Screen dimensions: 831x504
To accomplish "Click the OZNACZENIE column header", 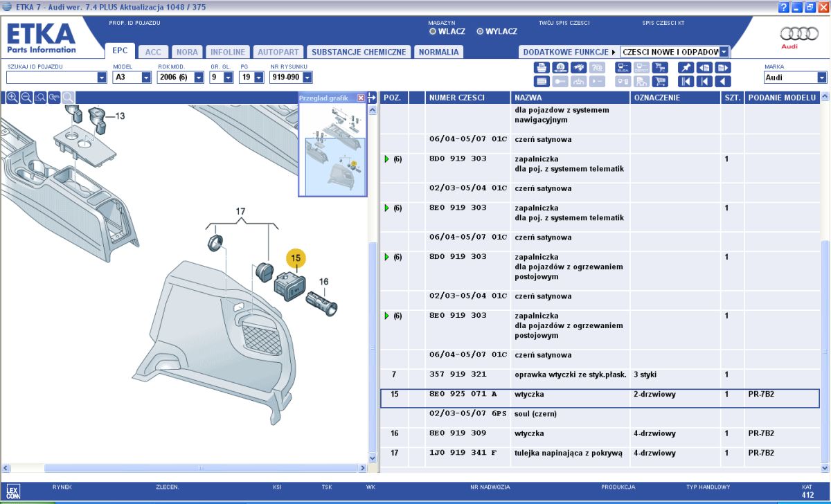I will click(x=675, y=98).
